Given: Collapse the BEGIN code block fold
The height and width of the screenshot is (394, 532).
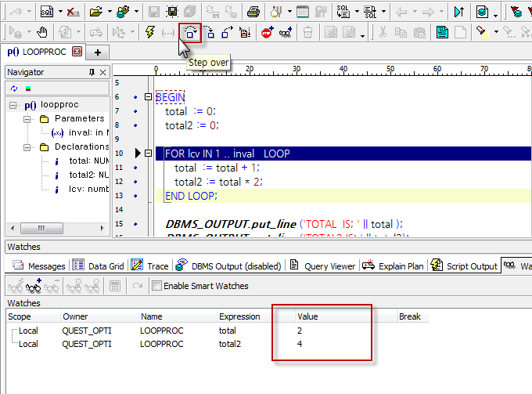Looking at the screenshot, I should [x=149, y=97].
